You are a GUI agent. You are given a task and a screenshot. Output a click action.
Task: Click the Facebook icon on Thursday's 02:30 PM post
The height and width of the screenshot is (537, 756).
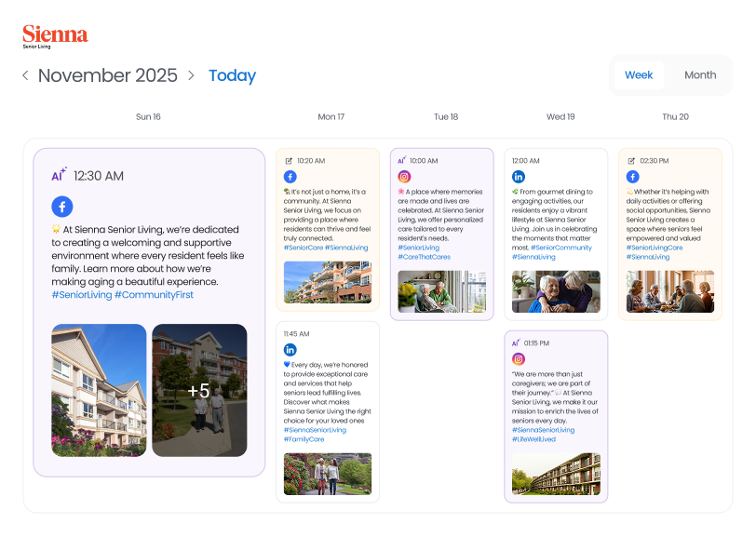point(632,177)
